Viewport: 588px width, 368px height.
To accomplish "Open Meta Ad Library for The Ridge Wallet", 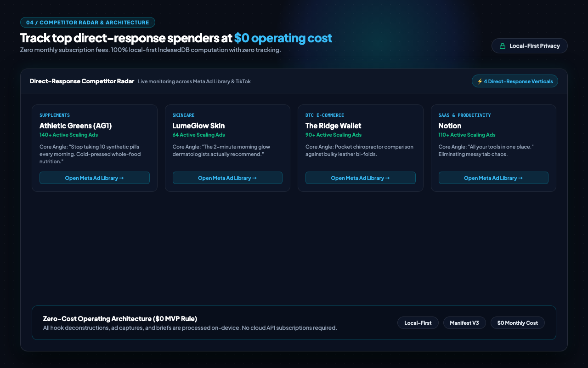I will point(361,178).
